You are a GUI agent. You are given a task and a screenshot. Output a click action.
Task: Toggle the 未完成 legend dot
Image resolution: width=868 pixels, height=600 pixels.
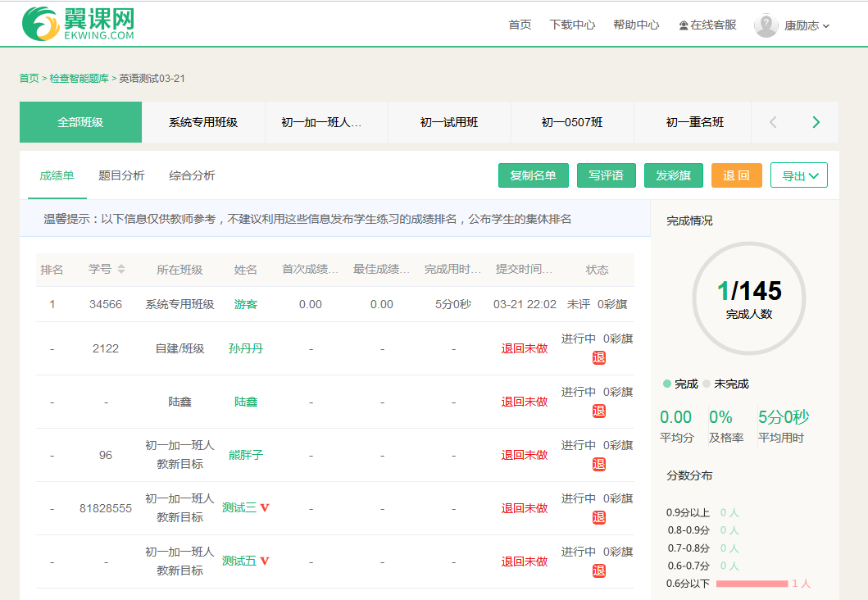pyautogui.click(x=707, y=384)
